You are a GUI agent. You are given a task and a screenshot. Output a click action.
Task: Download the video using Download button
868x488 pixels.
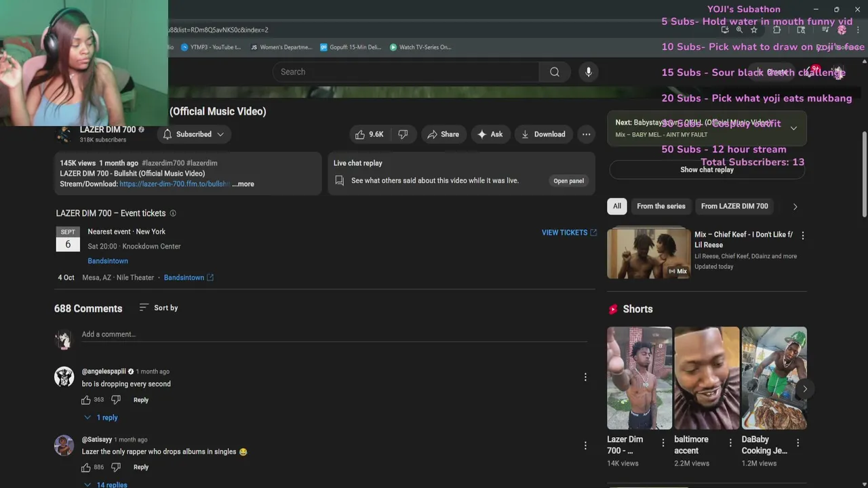pyautogui.click(x=543, y=134)
